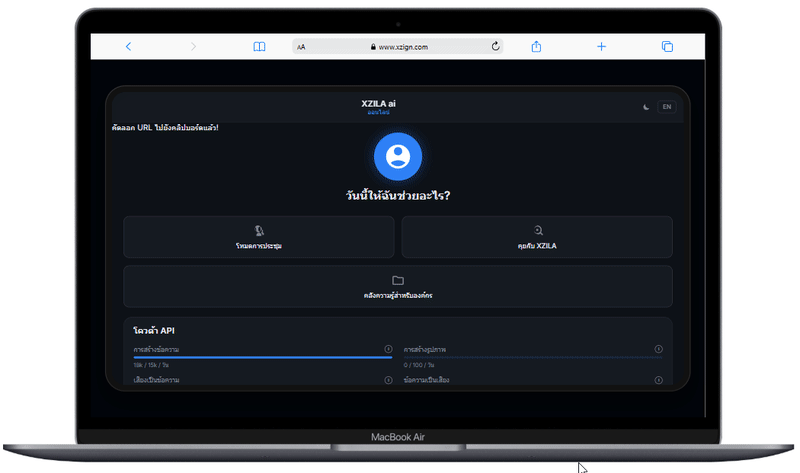Open the organization knowledge base card (คลังความรู้สำหรับองค์กร)
The image size is (800, 473).
tap(398, 286)
